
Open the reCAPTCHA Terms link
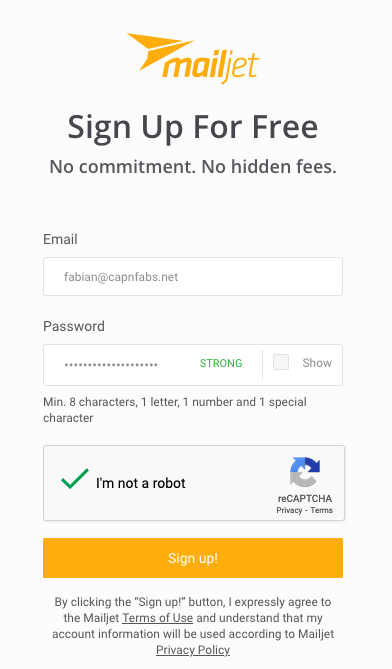pos(322,510)
